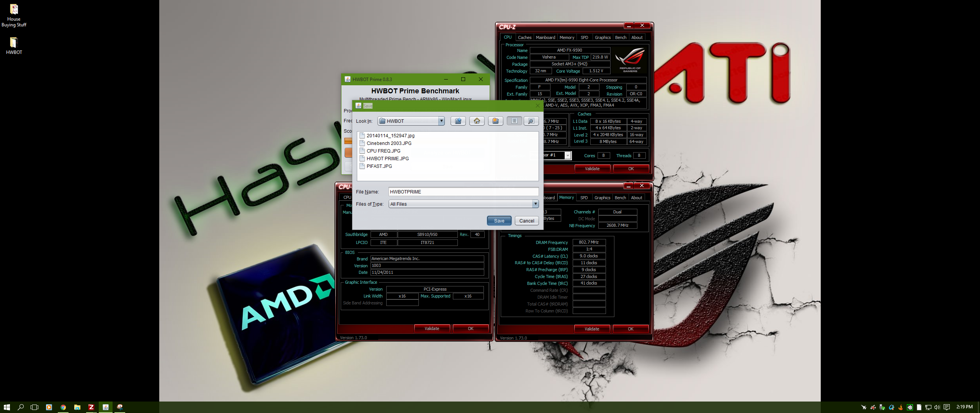
Task: Open network settings from tray
Action: 928,407
